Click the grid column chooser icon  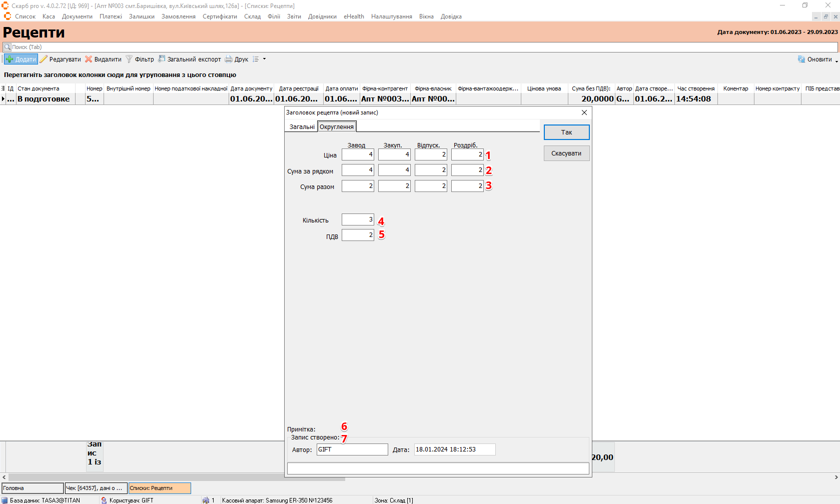click(3, 88)
